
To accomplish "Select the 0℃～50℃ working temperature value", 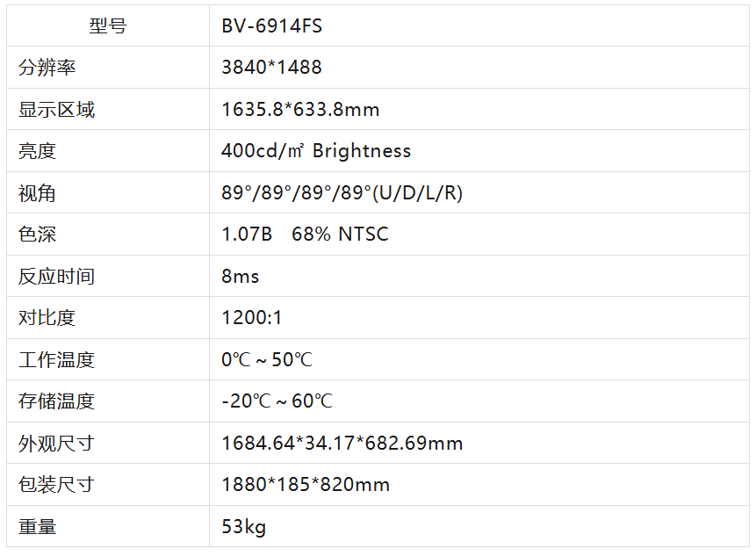I will (267, 360).
